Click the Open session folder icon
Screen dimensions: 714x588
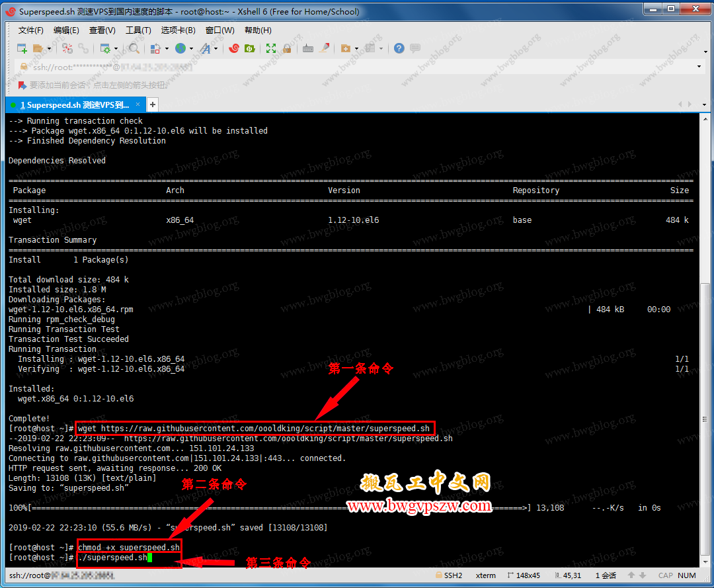pyautogui.click(x=38, y=48)
